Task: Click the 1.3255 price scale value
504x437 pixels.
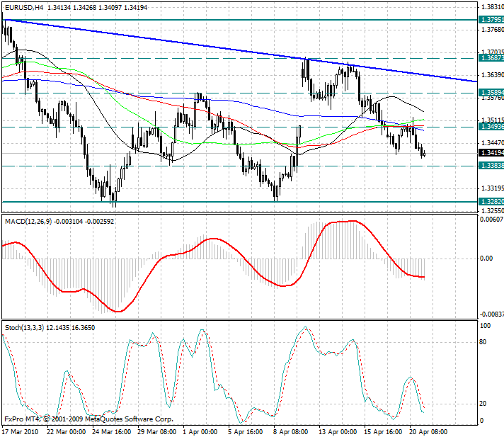Action: (x=493, y=210)
